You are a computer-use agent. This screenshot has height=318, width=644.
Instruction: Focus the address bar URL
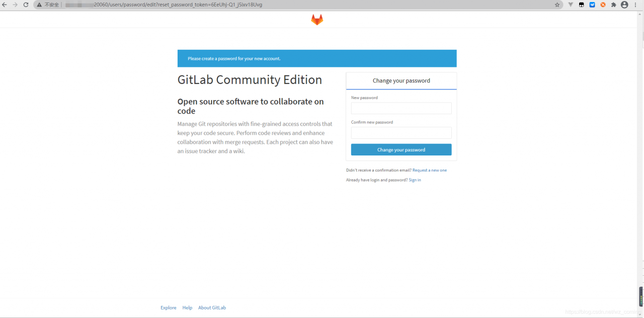coord(178,5)
